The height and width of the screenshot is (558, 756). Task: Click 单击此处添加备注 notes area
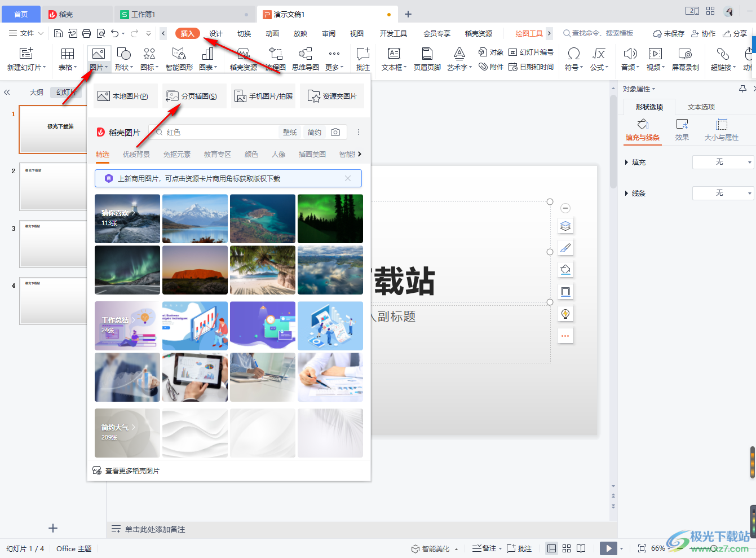click(155, 529)
